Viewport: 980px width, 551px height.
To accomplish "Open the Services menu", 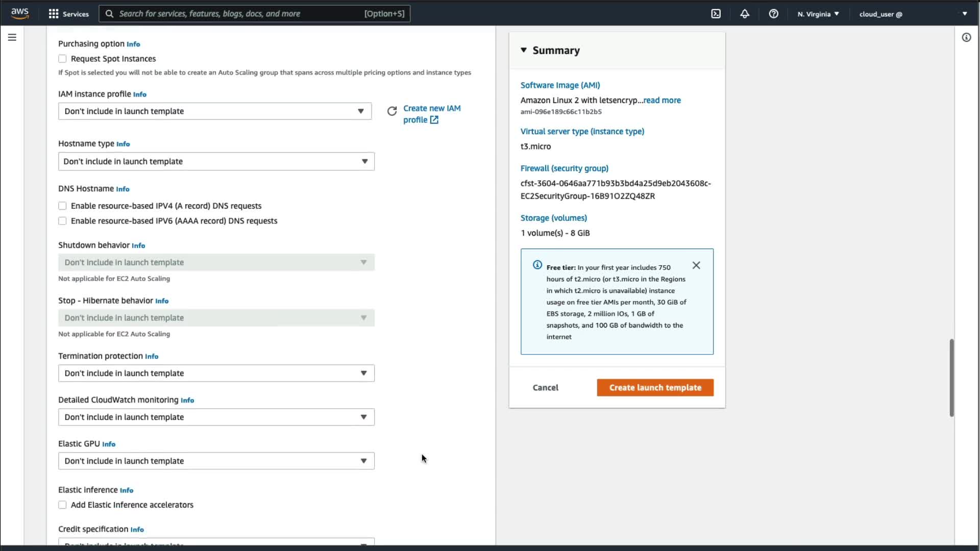I will [x=68, y=14].
